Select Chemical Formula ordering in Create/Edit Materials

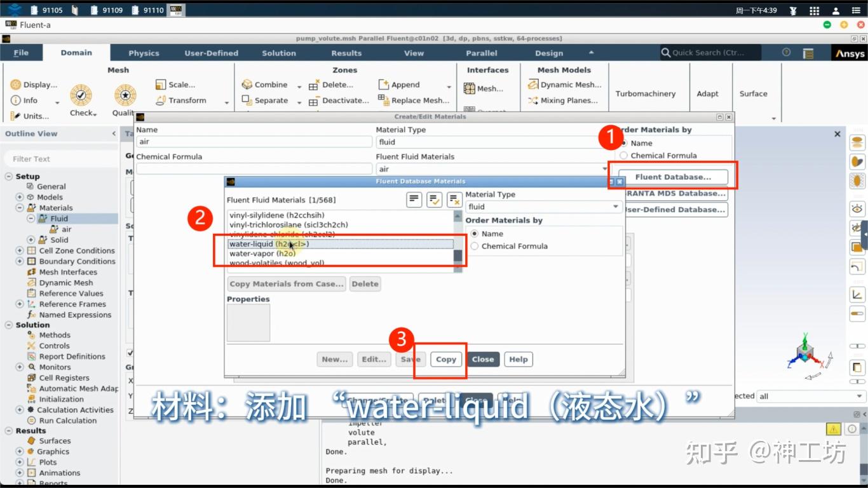(623, 156)
